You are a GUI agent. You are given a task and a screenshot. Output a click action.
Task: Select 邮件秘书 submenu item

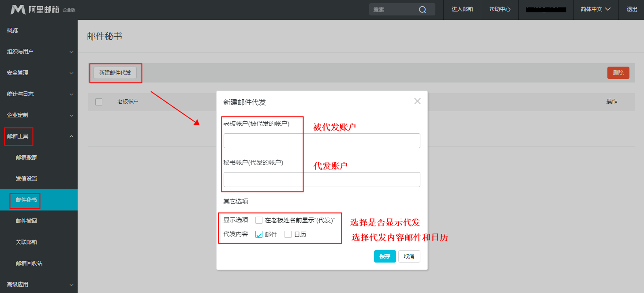(x=39, y=200)
